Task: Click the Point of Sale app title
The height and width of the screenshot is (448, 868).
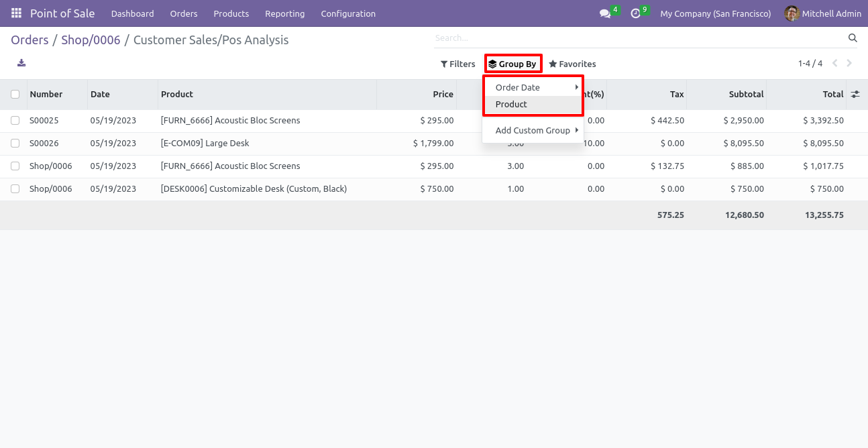Action: click(x=62, y=13)
